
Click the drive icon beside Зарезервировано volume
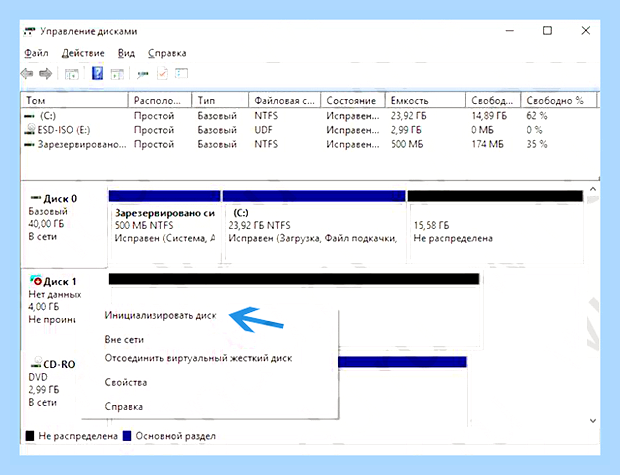(30, 145)
